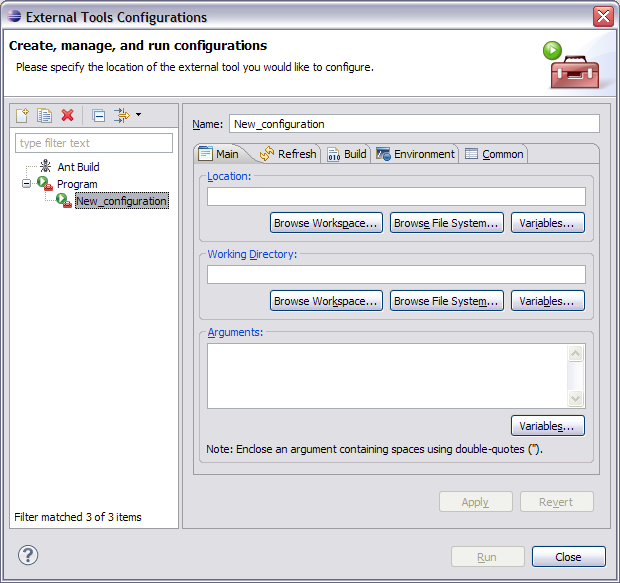The height and width of the screenshot is (583, 620).
Task: Click the Ant Build ant icon
Action: coord(45,166)
